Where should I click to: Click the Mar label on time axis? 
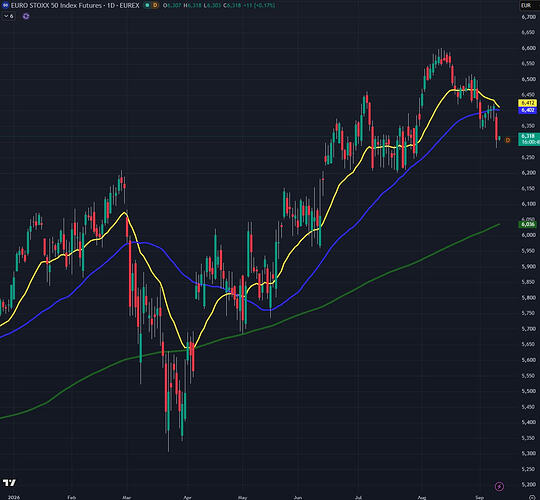click(x=127, y=497)
